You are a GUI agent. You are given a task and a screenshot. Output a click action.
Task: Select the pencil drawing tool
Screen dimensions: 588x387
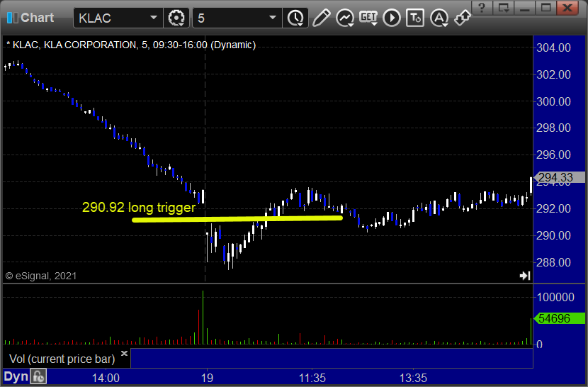pyautogui.click(x=321, y=18)
